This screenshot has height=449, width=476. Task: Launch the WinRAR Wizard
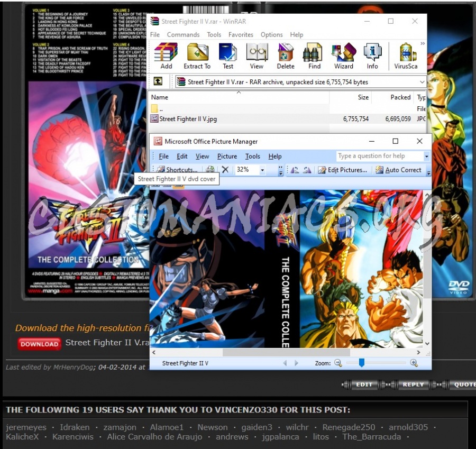(x=343, y=56)
